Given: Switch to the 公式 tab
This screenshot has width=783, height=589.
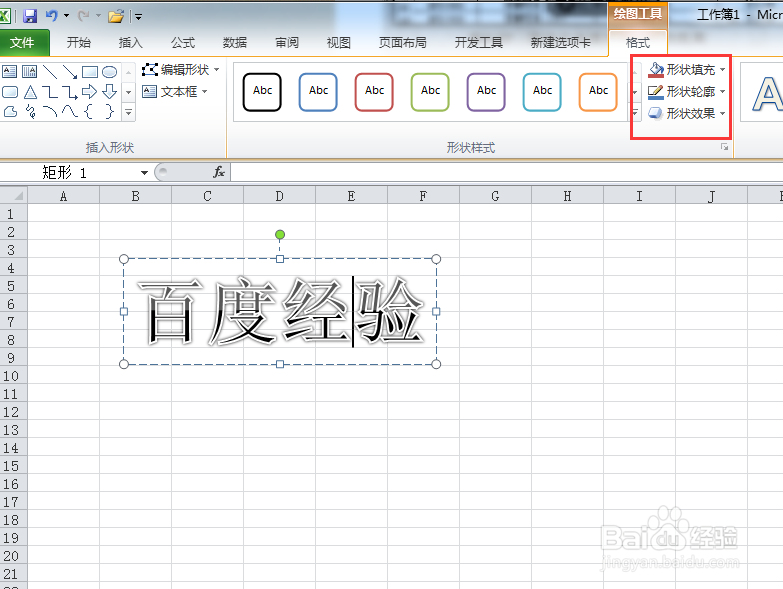Looking at the screenshot, I should 183,43.
